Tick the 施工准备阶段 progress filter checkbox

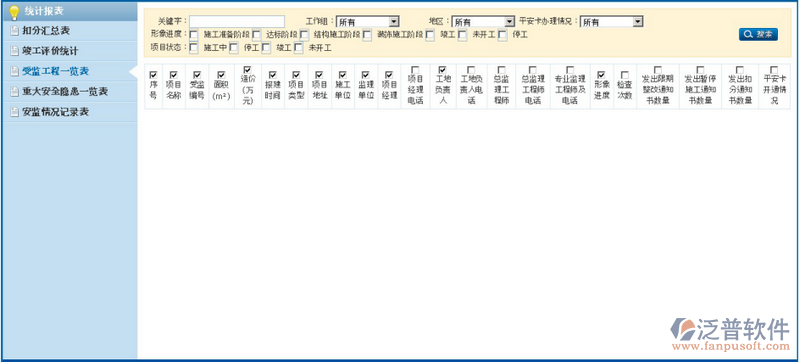point(194,35)
